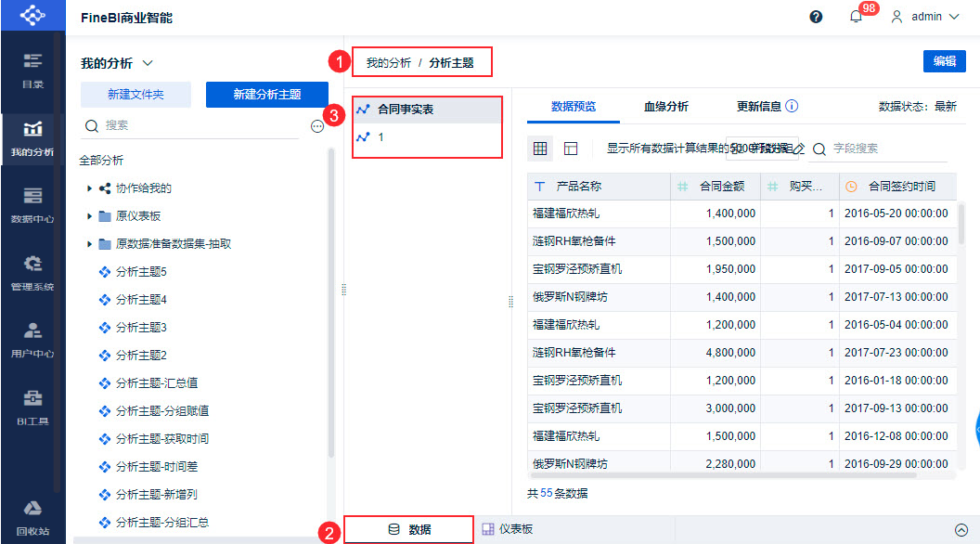Click the clock icon of 合同签约时间
This screenshot has height=544, width=980.
pos(851,187)
